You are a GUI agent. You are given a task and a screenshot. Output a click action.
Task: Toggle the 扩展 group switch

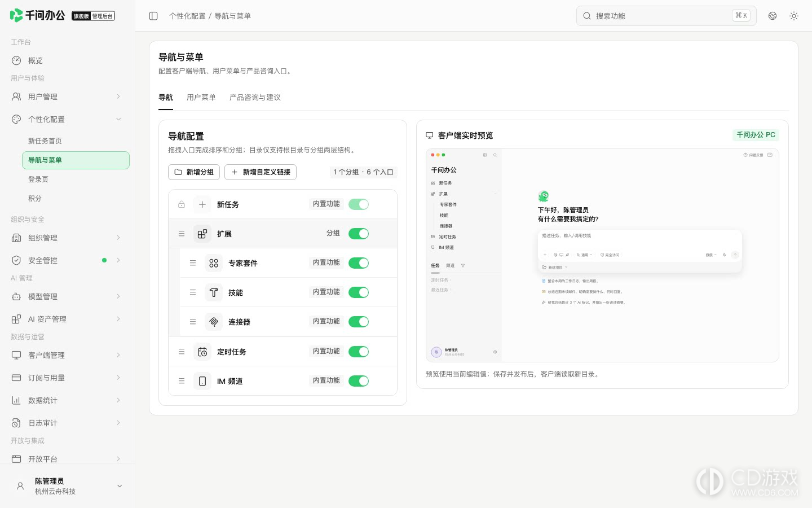click(359, 234)
